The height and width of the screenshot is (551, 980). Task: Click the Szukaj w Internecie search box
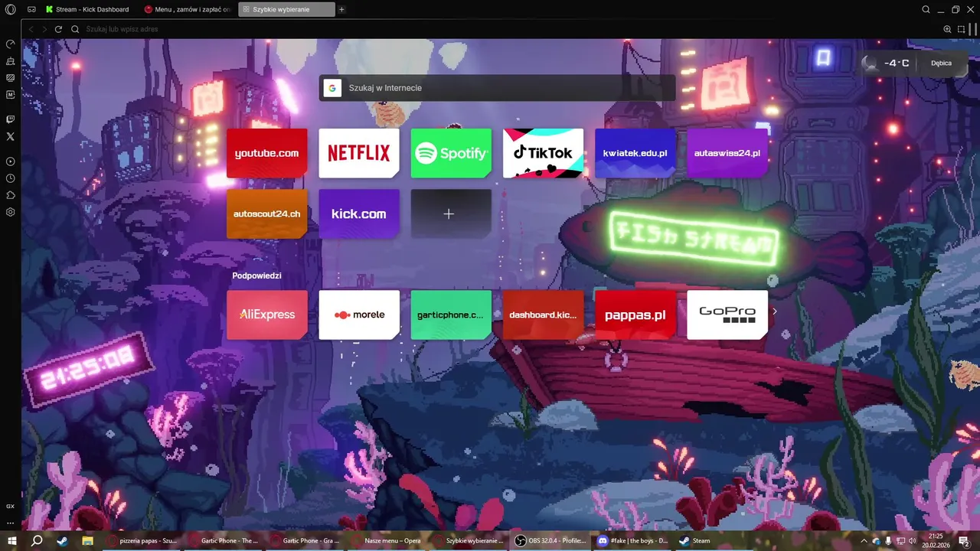pos(498,88)
